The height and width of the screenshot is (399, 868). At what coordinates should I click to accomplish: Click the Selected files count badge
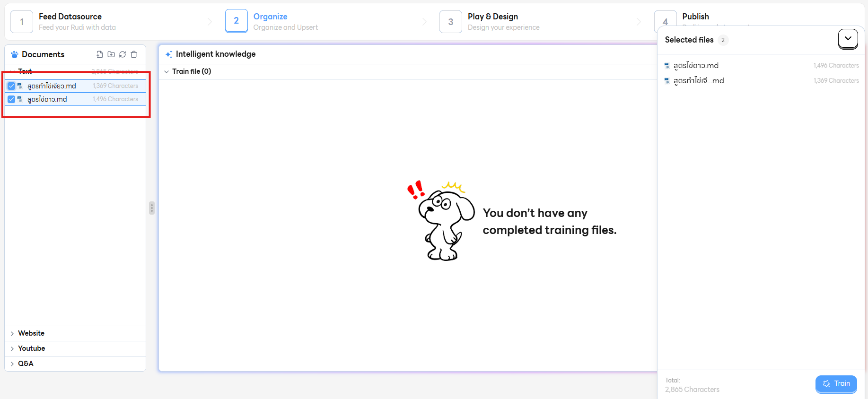click(x=723, y=40)
